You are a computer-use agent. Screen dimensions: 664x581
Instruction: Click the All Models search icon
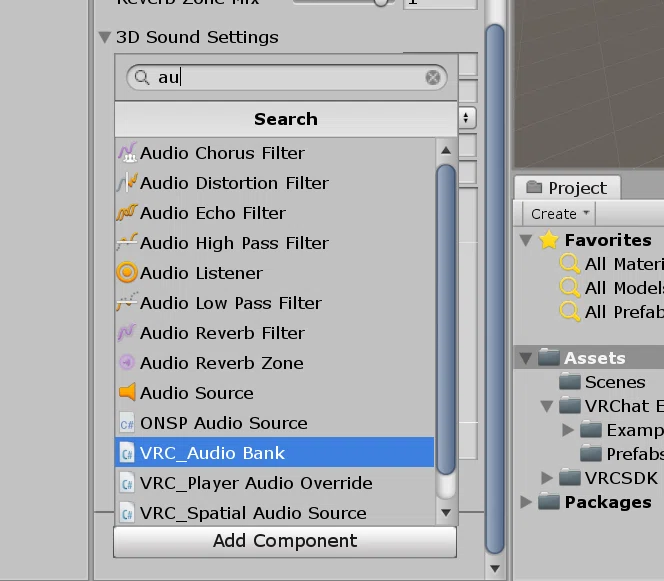click(570, 288)
